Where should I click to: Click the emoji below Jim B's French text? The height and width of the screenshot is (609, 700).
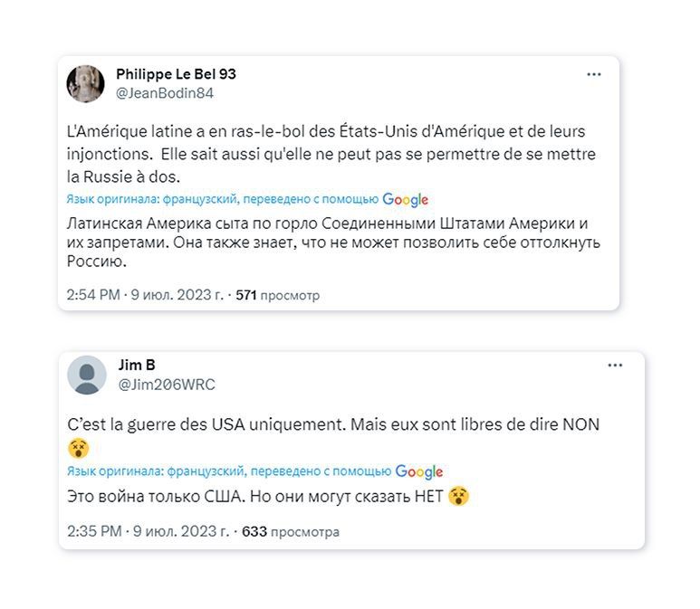coord(79,448)
